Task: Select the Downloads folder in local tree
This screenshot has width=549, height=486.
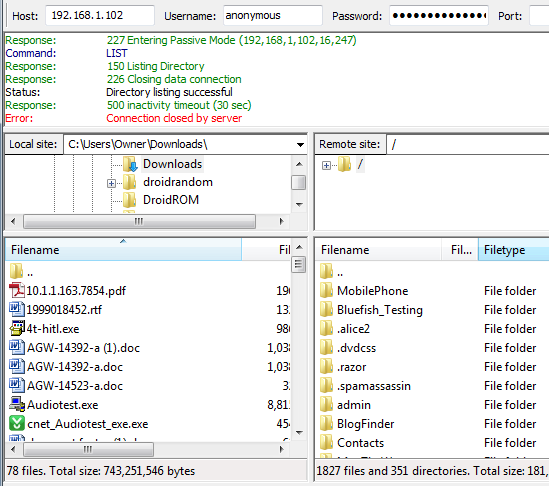Action: (x=173, y=164)
